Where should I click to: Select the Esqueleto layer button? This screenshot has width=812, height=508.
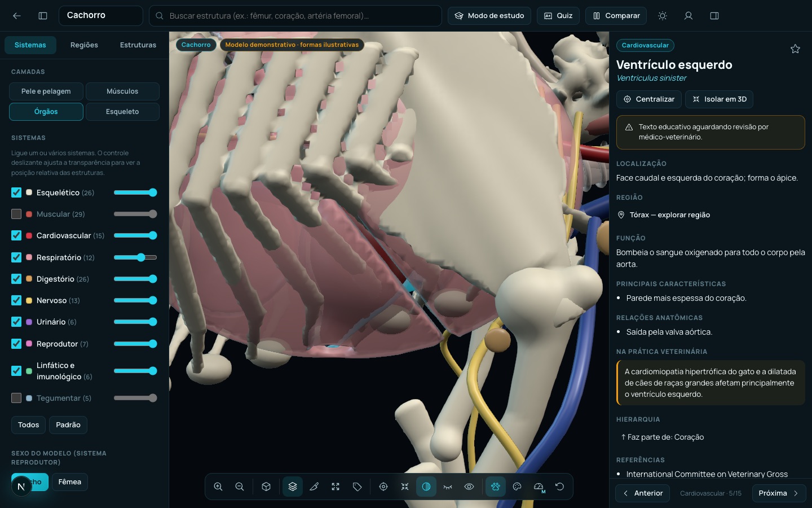[122, 112]
